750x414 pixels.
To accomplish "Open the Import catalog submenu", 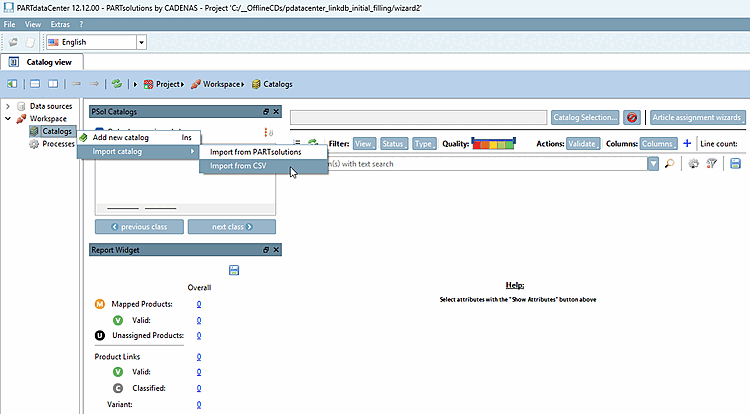I will [x=139, y=152].
